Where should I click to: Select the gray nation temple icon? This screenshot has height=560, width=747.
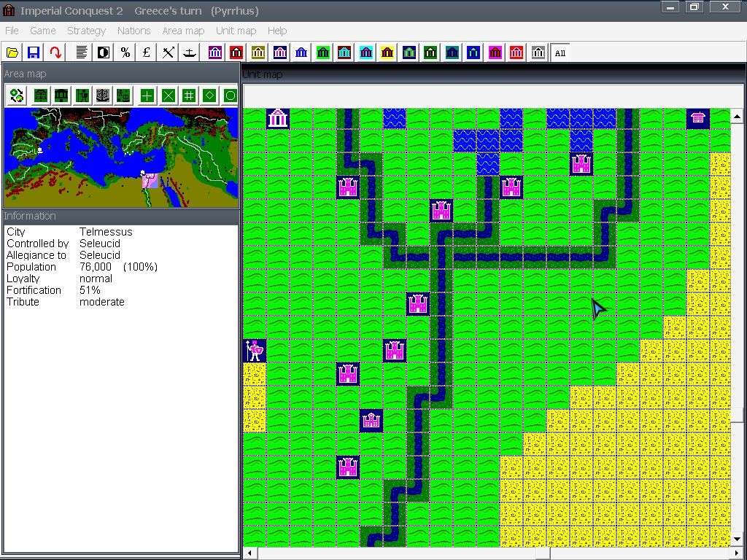[x=538, y=52]
